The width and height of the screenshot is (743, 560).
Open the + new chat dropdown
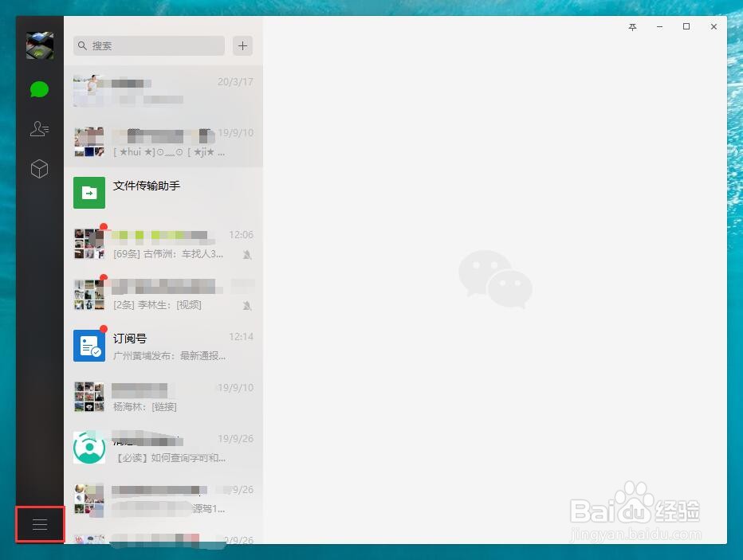(x=242, y=45)
